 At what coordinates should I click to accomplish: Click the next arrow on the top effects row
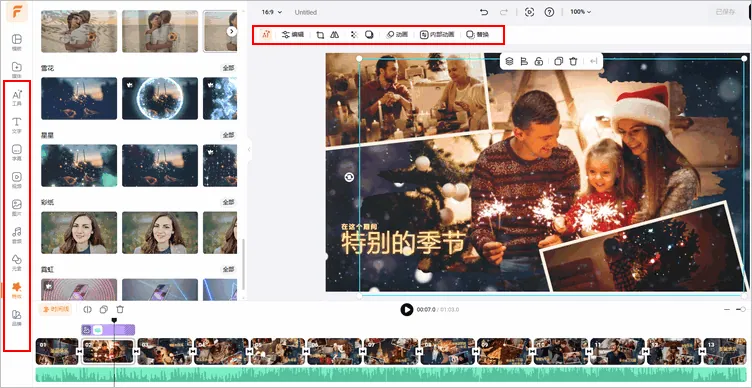(232, 31)
